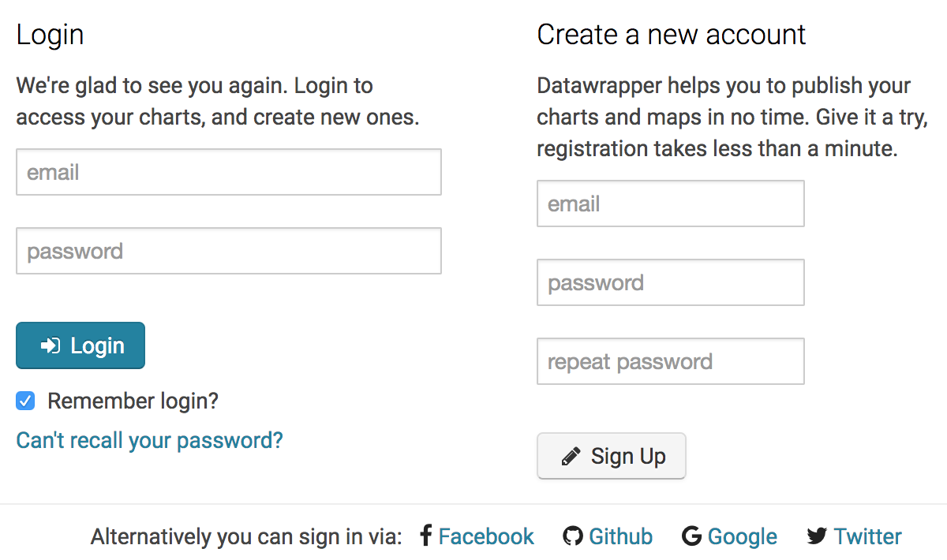This screenshot has height=560, width=947.
Task: Click the 'Remember login?' label text
Action: (133, 401)
